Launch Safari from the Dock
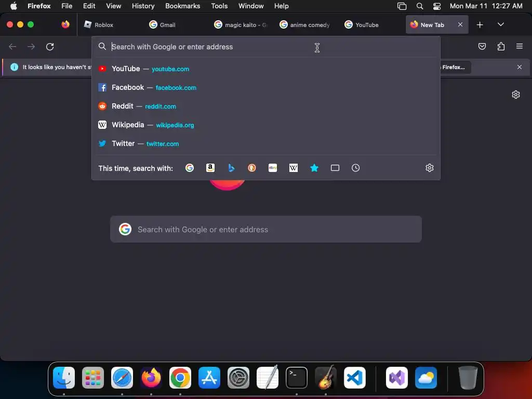Screen dimensions: 532x399 [x=122, y=377]
